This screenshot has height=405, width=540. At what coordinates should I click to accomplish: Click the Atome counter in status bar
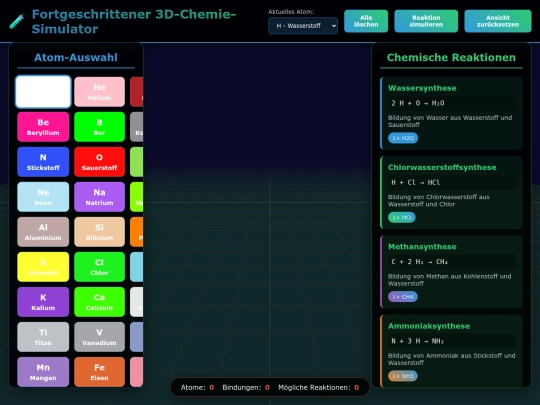[x=197, y=387]
